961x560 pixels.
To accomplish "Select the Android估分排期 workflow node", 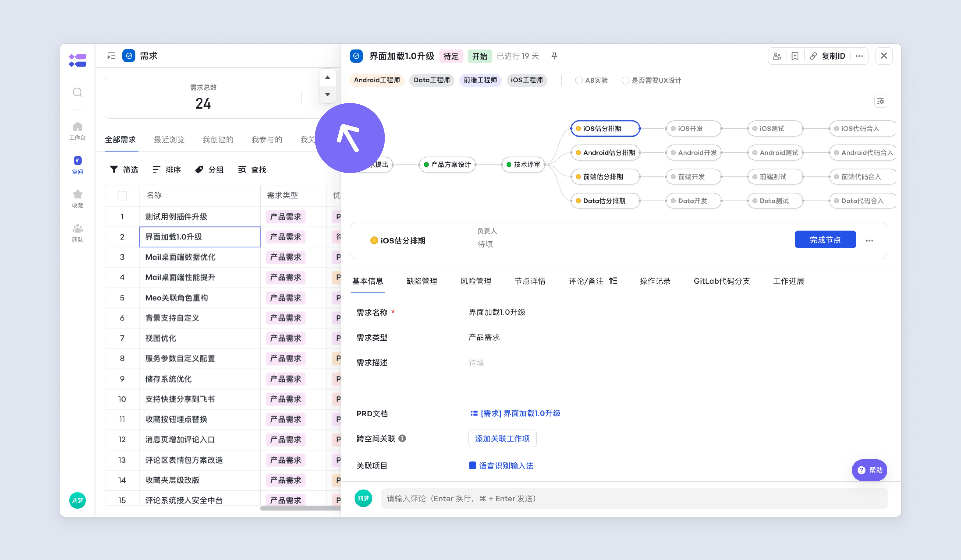I will (605, 152).
